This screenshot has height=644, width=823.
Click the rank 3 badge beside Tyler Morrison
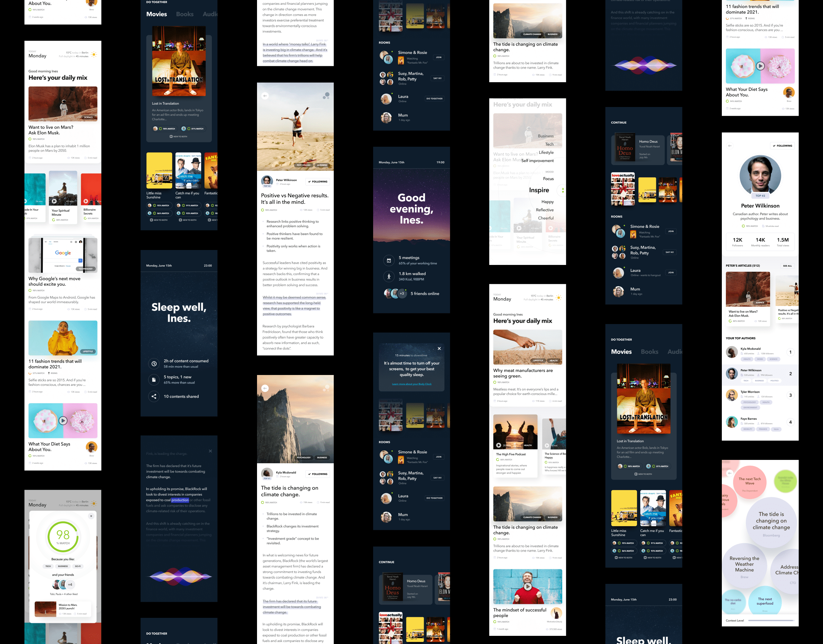(x=790, y=395)
